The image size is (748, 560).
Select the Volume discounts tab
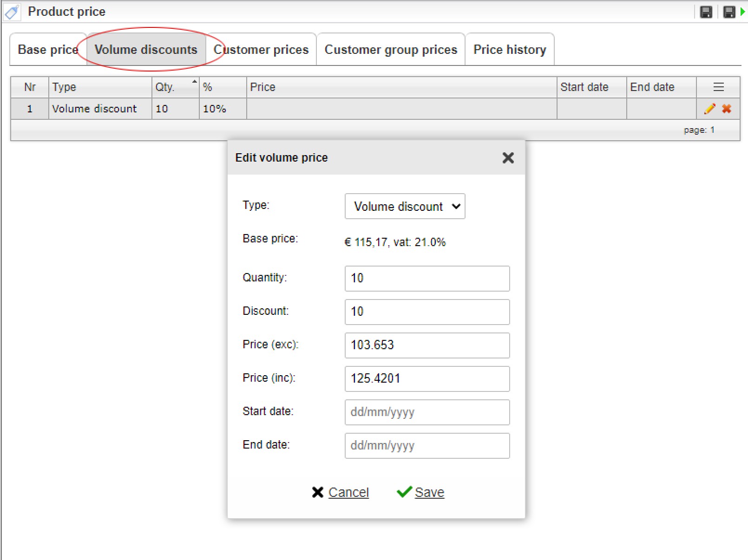[146, 50]
